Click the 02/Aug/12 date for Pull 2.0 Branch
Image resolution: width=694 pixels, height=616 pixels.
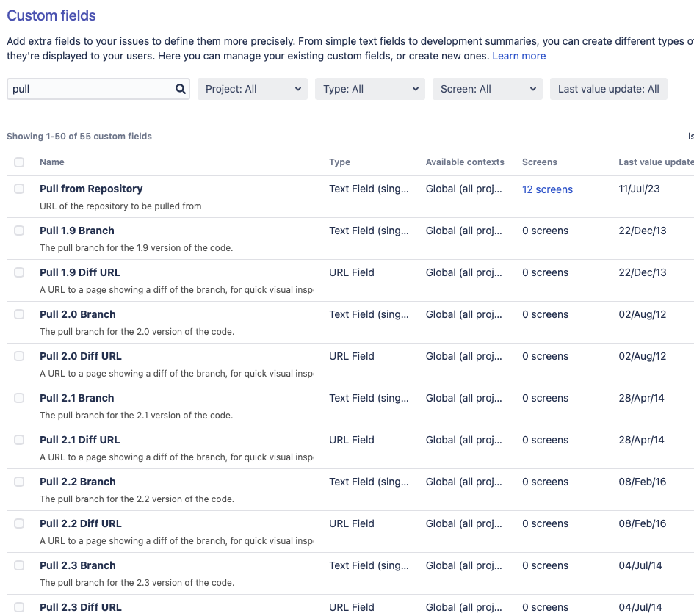642,314
